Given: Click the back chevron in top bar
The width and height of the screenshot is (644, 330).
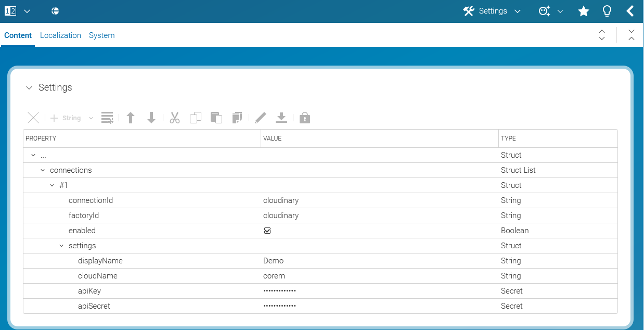Looking at the screenshot, I should coord(630,11).
